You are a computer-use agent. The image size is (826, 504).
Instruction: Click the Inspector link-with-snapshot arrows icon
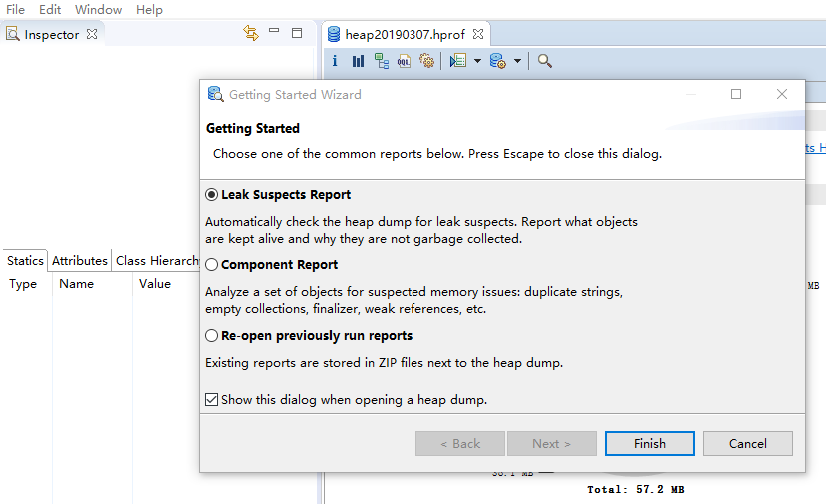point(251,33)
